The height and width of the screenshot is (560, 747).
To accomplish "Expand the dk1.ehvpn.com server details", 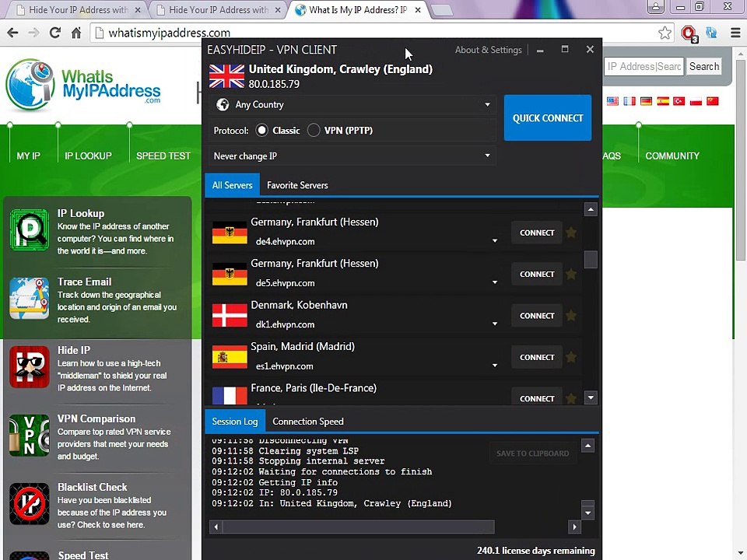I will click(x=495, y=324).
